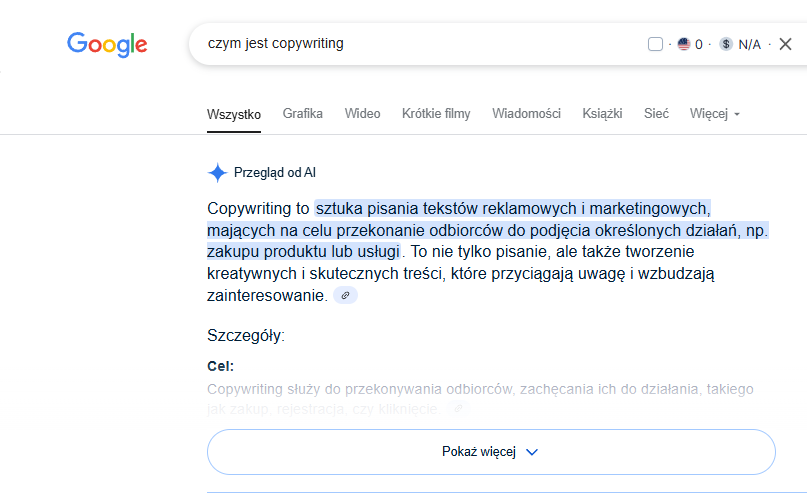807x504 pixels.
Task: Select the Krótkie filmy tab
Action: point(436,114)
